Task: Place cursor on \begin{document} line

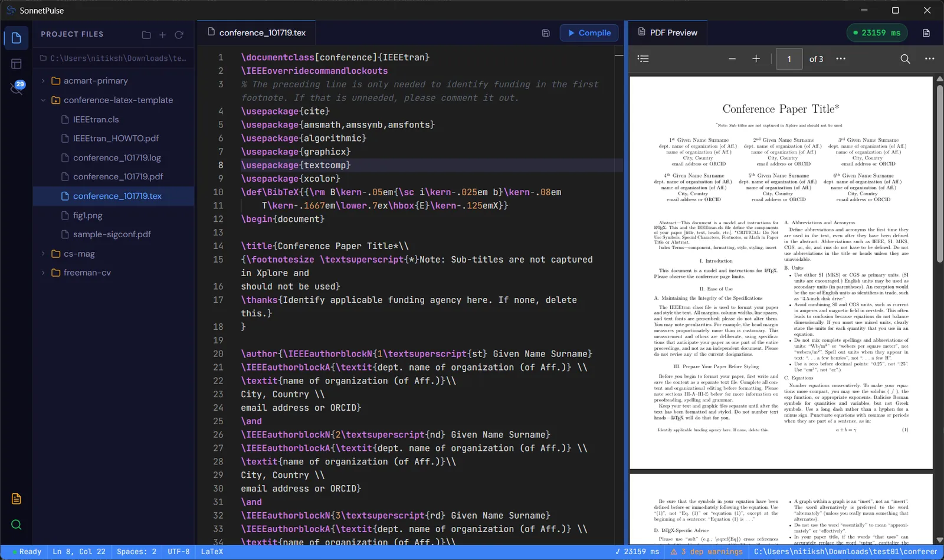Action: pyautogui.click(x=283, y=219)
